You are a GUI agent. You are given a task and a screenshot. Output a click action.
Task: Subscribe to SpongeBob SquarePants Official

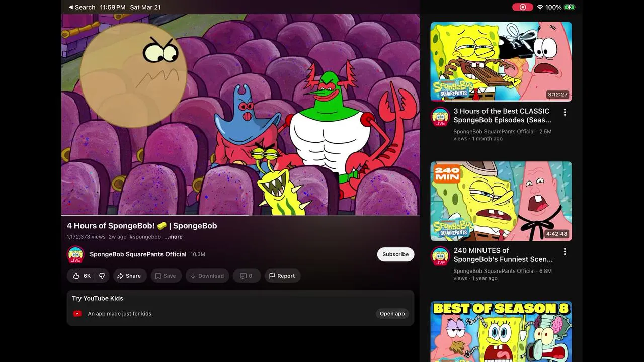pos(395,254)
